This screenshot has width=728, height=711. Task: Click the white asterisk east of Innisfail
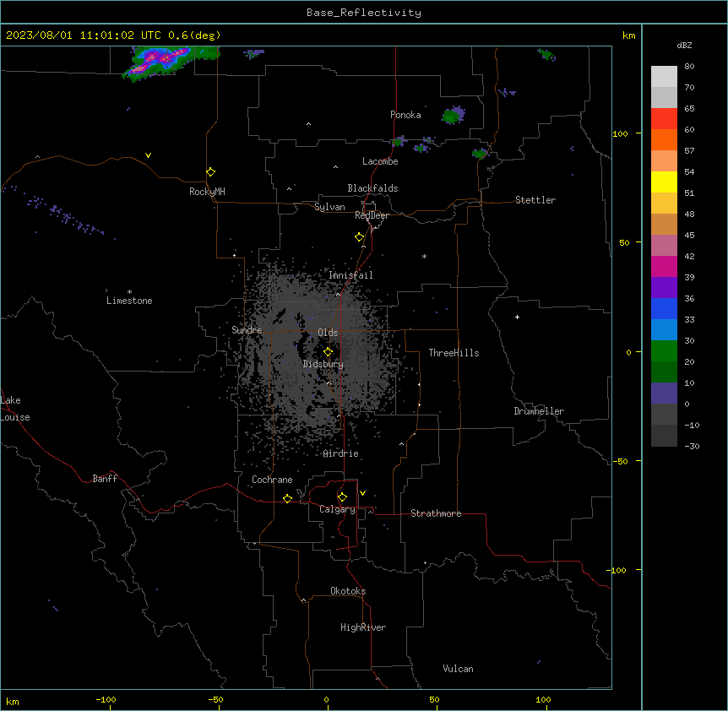[424, 256]
